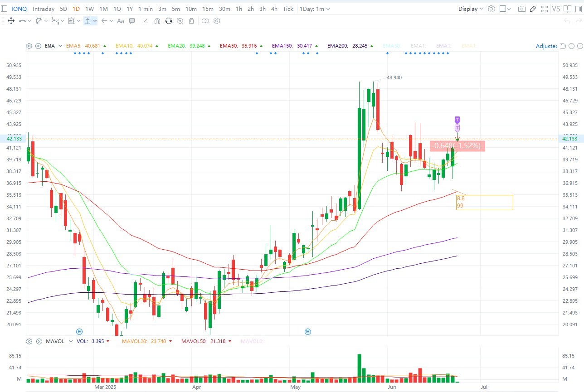Remove MAVOL indicator with X circle
584x392 pixels.
[x=39, y=341]
